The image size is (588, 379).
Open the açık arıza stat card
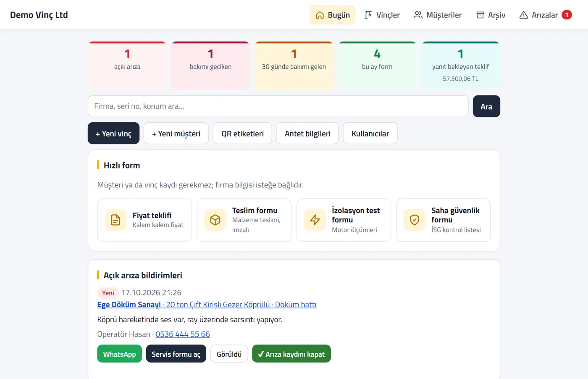click(x=127, y=65)
